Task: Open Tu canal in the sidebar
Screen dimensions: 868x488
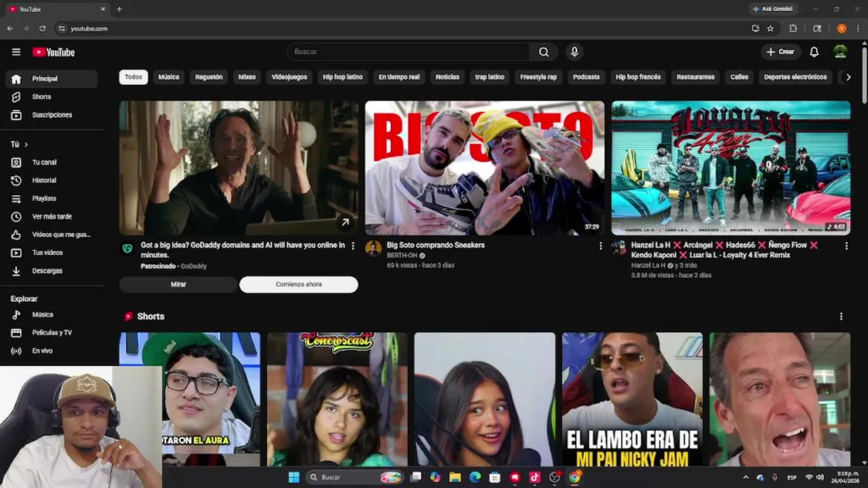Action: point(52,163)
